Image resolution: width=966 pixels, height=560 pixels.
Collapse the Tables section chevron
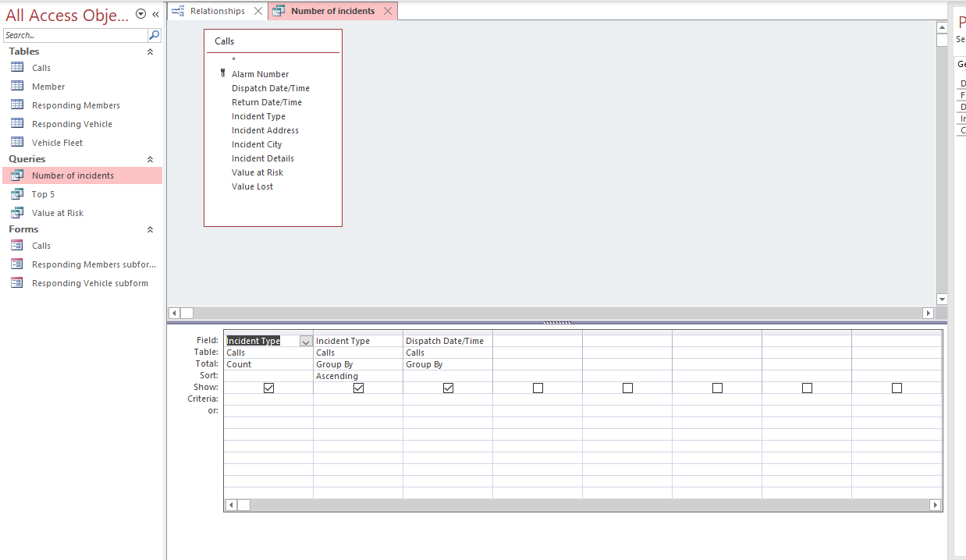[148, 51]
